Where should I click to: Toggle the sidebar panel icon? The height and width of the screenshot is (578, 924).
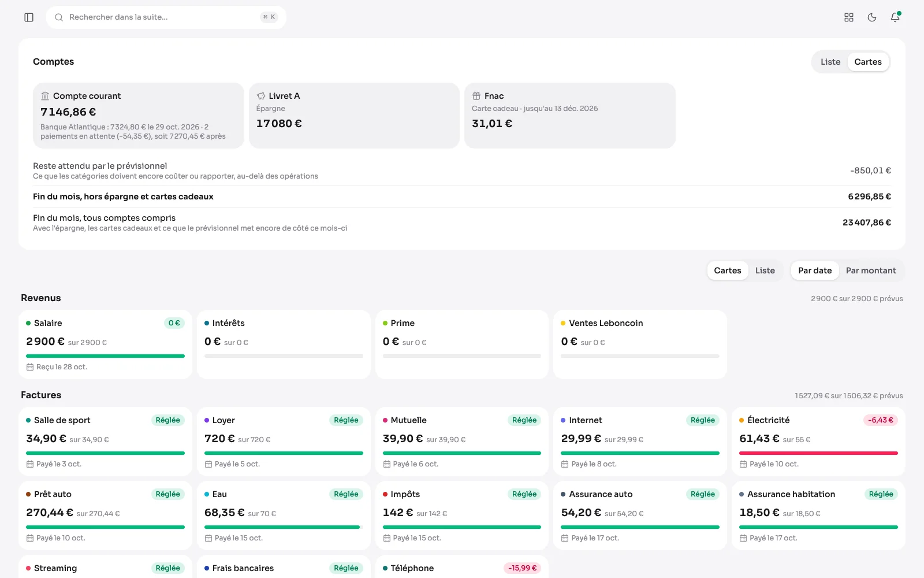click(29, 17)
